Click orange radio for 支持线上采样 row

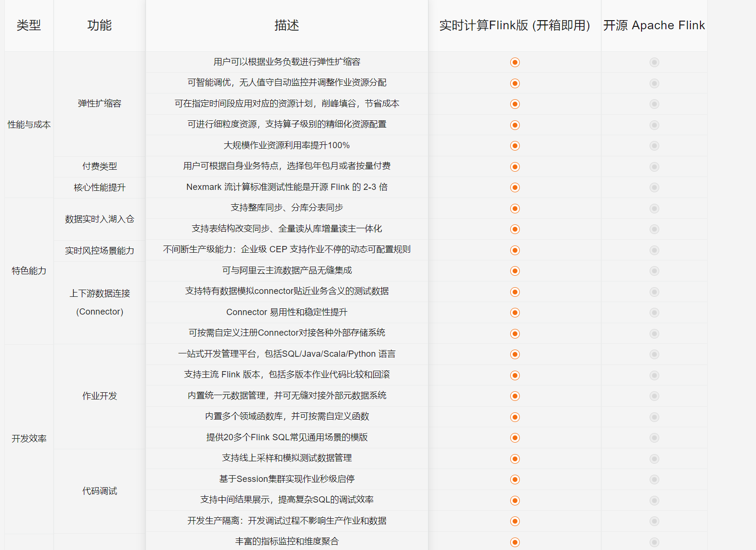point(515,459)
